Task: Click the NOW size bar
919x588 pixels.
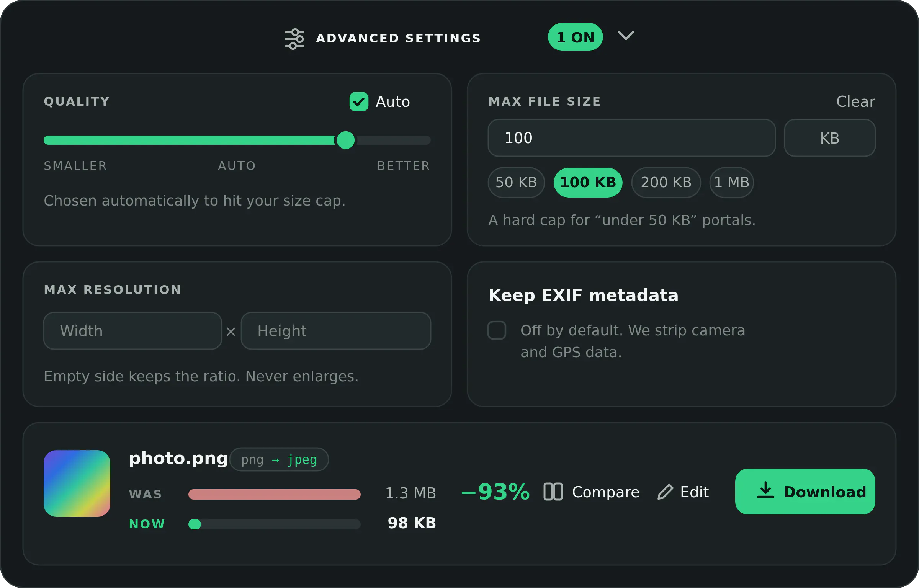Action: point(274,524)
